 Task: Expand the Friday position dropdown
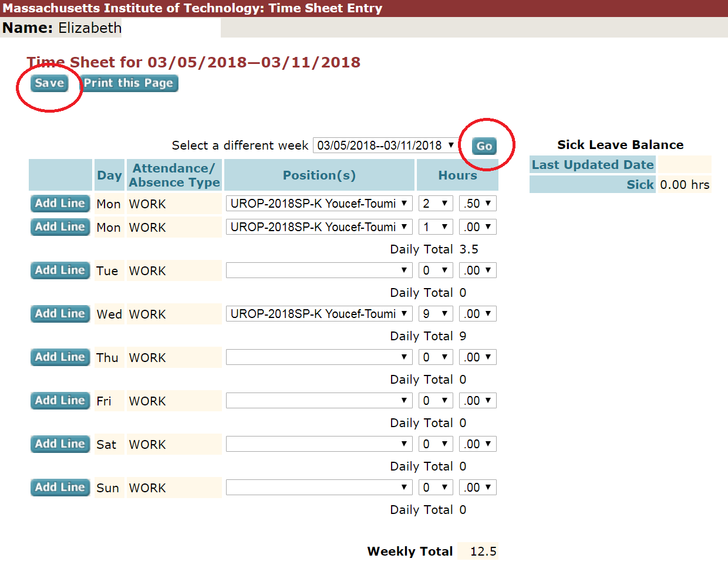click(319, 401)
